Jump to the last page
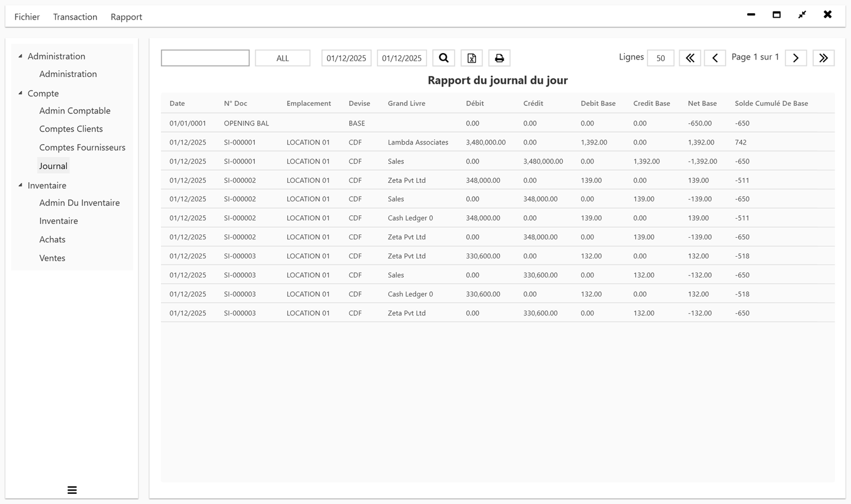 click(823, 58)
